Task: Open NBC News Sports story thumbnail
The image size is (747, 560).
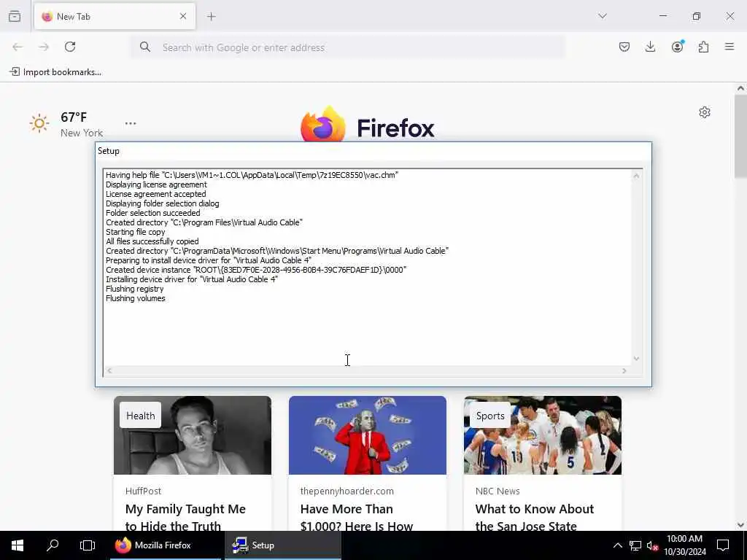Action: [543, 435]
